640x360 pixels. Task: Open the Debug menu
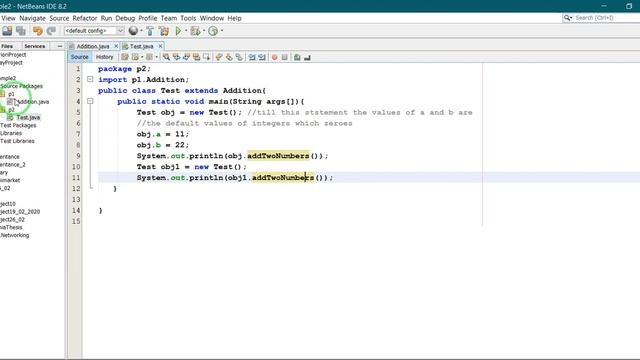click(125, 18)
